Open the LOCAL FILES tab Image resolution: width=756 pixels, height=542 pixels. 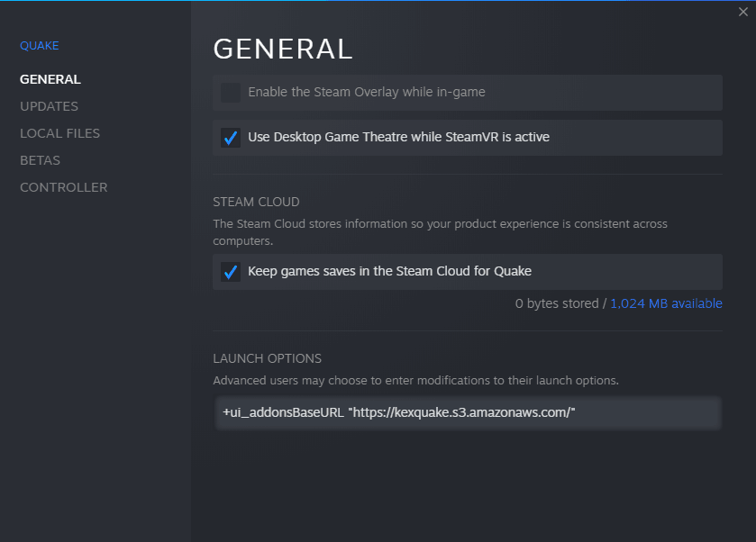click(x=59, y=133)
